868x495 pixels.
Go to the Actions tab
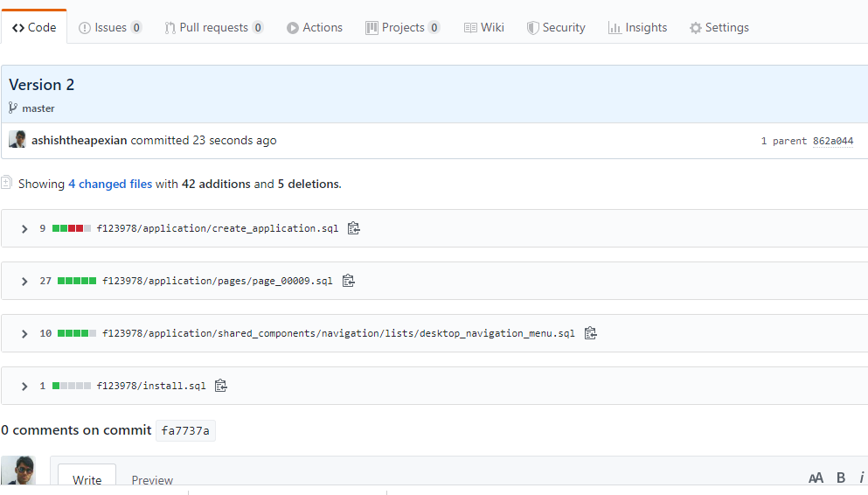[x=315, y=28]
